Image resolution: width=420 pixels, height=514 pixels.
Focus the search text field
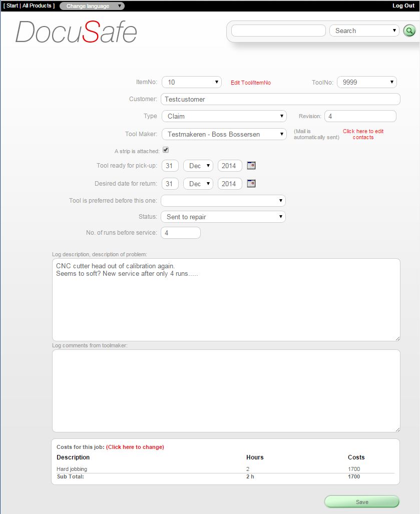point(278,31)
